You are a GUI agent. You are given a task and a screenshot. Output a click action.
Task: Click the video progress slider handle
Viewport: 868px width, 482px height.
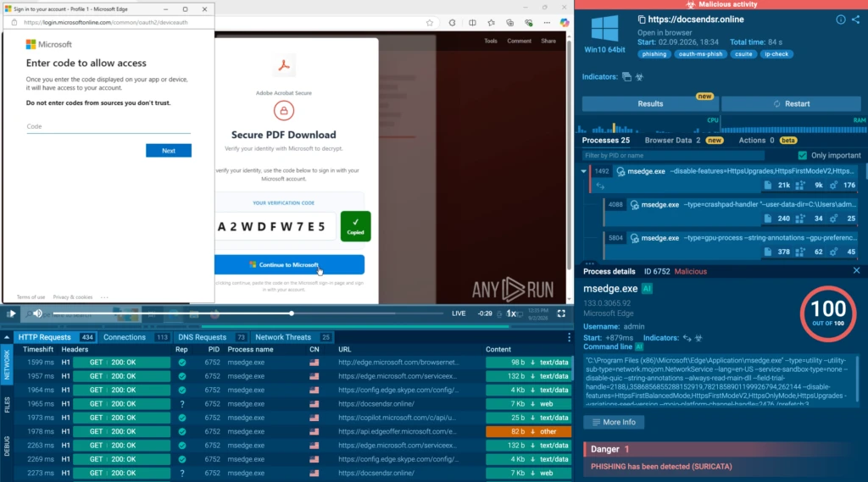292,313
